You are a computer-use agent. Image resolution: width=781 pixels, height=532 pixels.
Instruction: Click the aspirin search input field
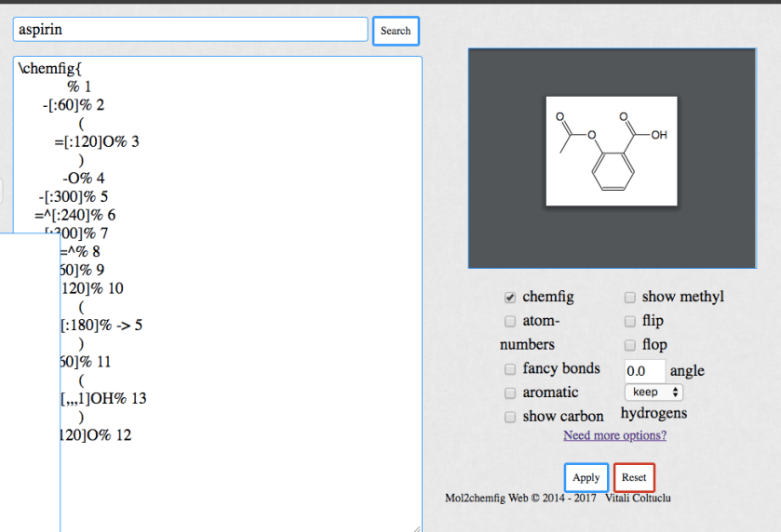(191, 30)
